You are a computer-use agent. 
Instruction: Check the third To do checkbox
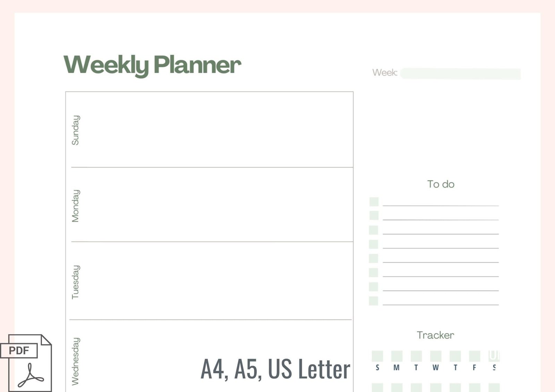coord(374,230)
